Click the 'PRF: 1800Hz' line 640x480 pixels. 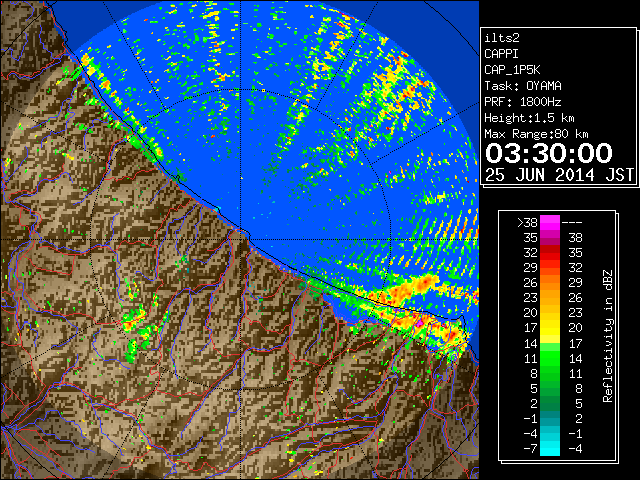click(523, 102)
